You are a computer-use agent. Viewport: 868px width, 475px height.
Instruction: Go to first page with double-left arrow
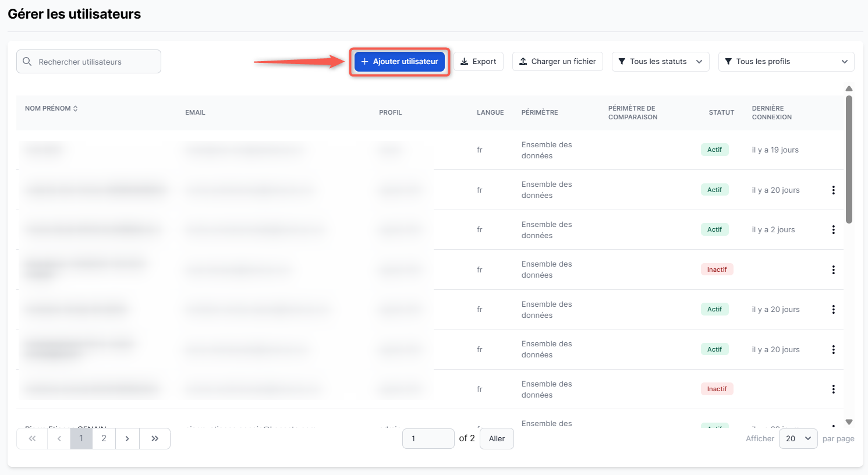click(32, 439)
